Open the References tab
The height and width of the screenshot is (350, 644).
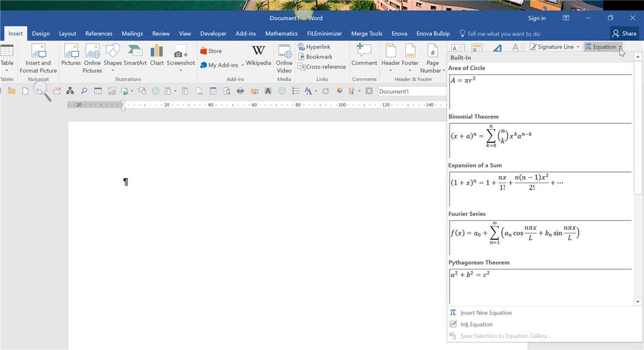coord(99,34)
